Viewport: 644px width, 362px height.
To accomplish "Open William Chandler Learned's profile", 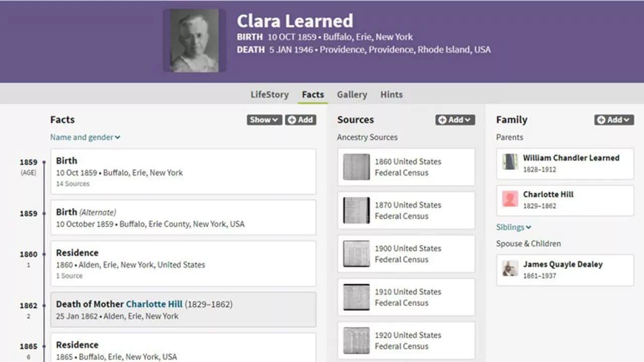I will (x=571, y=157).
